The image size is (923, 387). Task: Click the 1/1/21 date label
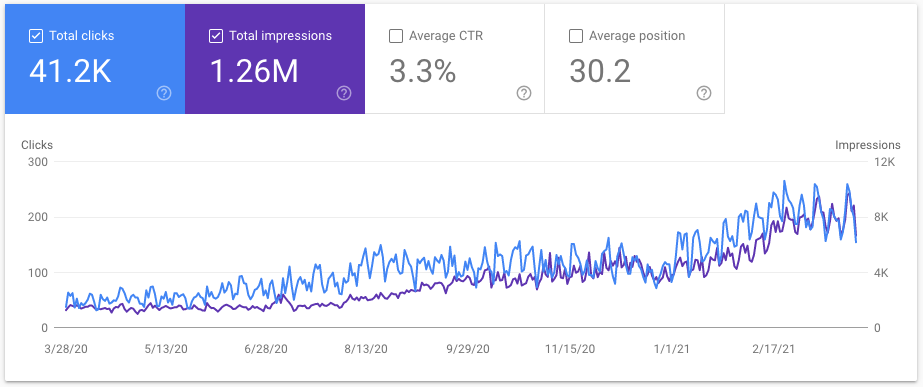[673, 349]
